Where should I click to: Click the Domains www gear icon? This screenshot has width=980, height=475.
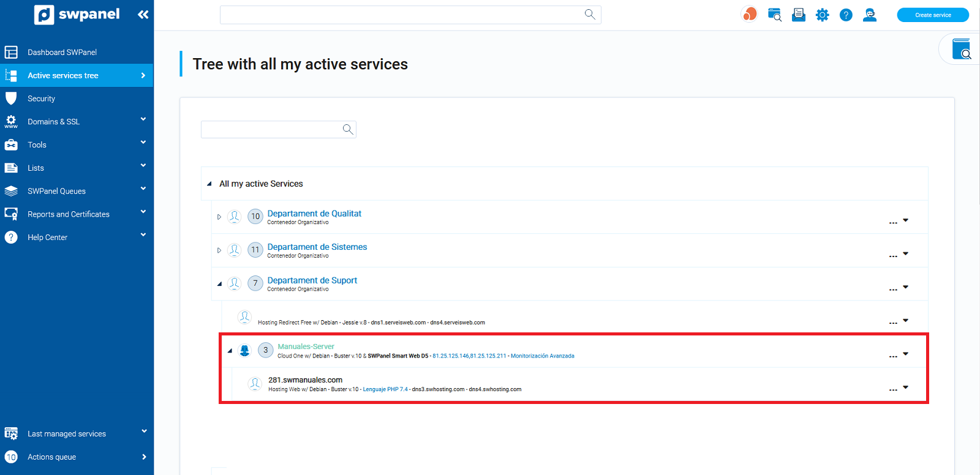coord(11,122)
